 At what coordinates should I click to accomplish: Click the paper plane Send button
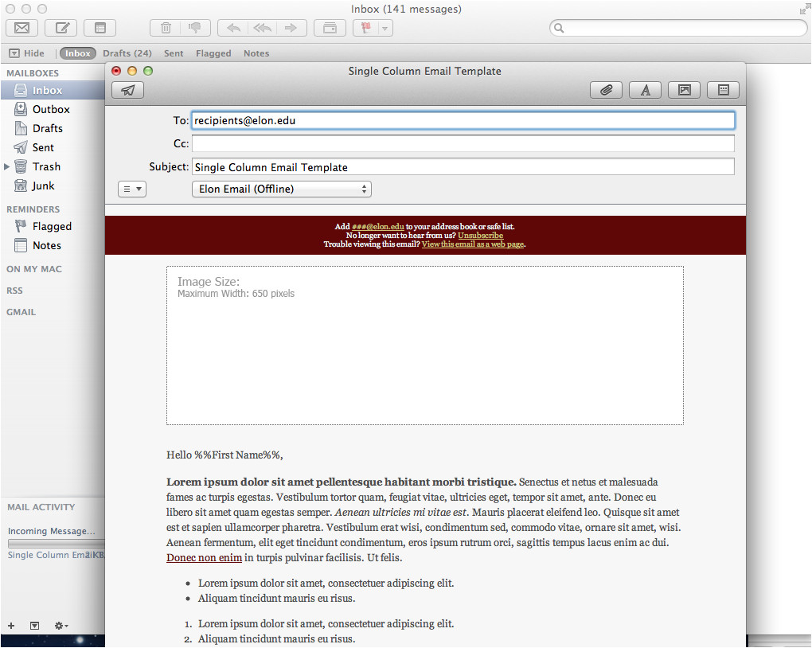point(127,90)
